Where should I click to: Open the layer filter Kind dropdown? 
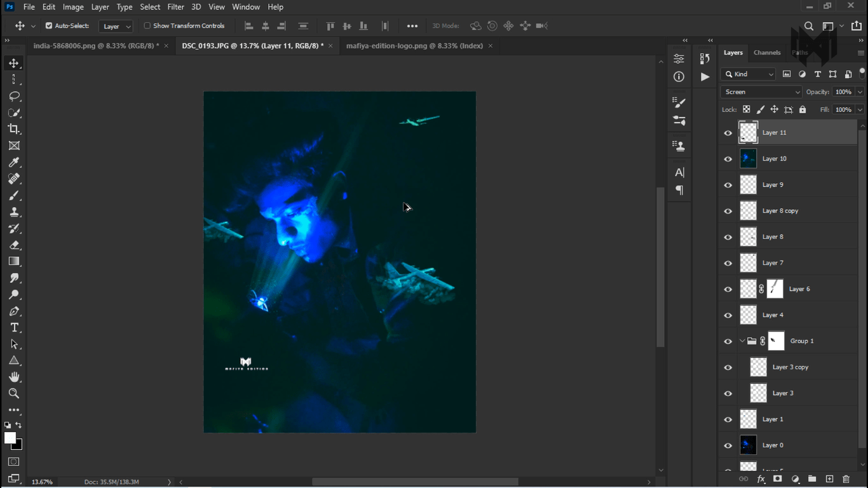point(749,74)
